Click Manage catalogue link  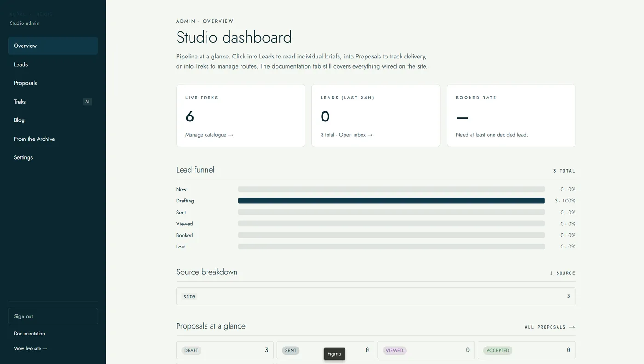pyautogui.click(x=209, y=135)
